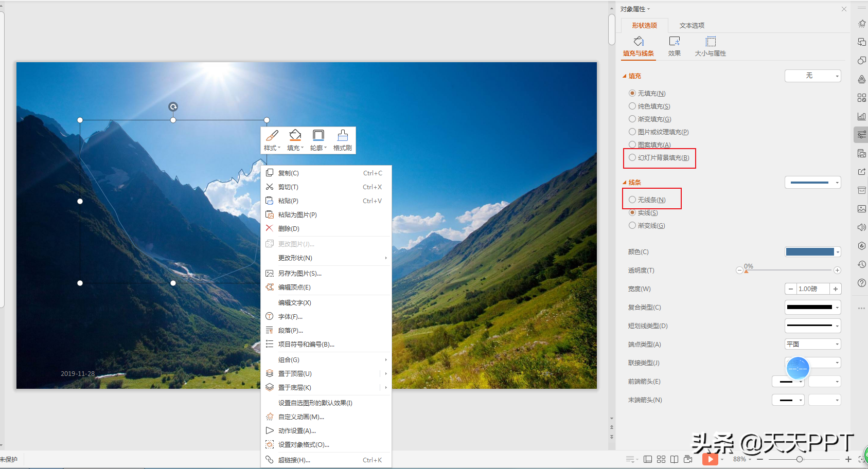Switch to reading view book icon
The image size is (868, 469).
click(674, 459)
